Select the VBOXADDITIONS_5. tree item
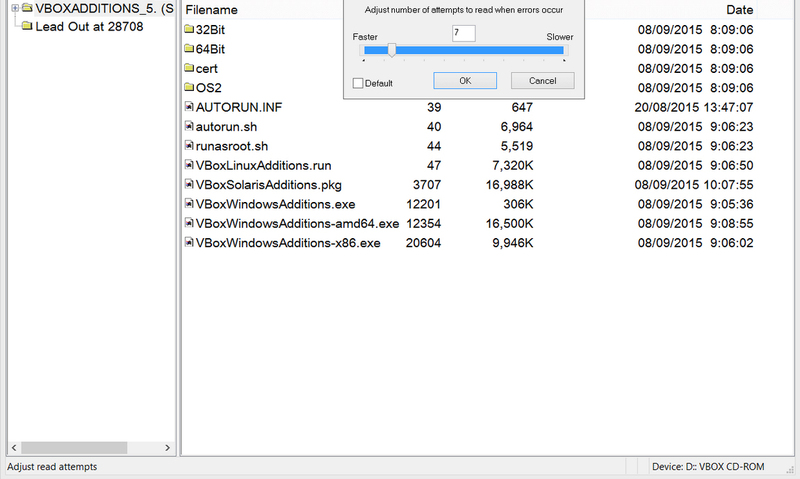The width and height of the screenshot is (800, 479). tap(105, 8)
